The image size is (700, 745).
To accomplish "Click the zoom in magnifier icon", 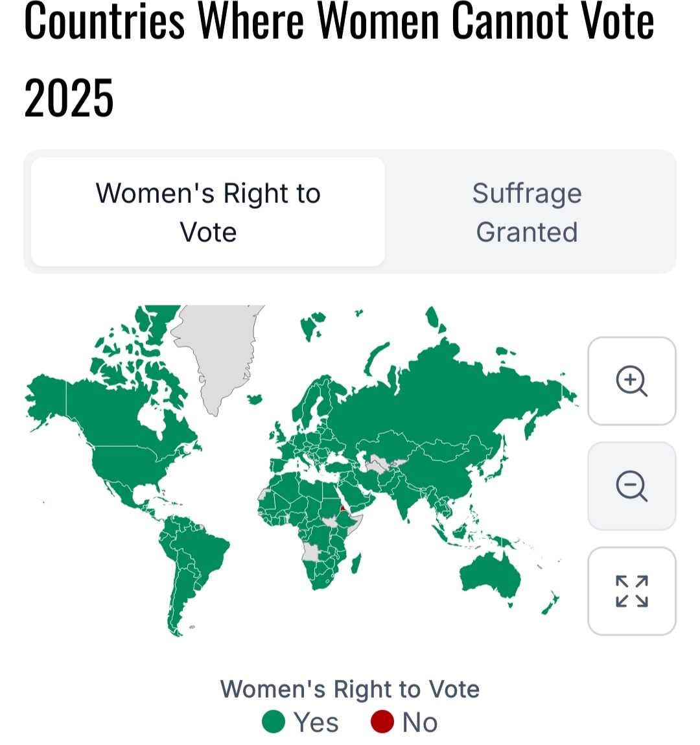I will (631, 381).
